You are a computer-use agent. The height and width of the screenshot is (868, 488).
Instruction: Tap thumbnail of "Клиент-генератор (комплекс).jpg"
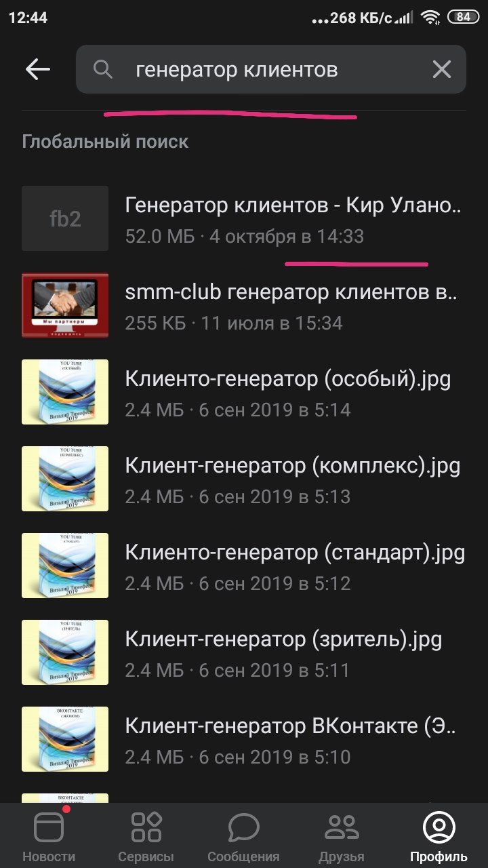[65, 479]
